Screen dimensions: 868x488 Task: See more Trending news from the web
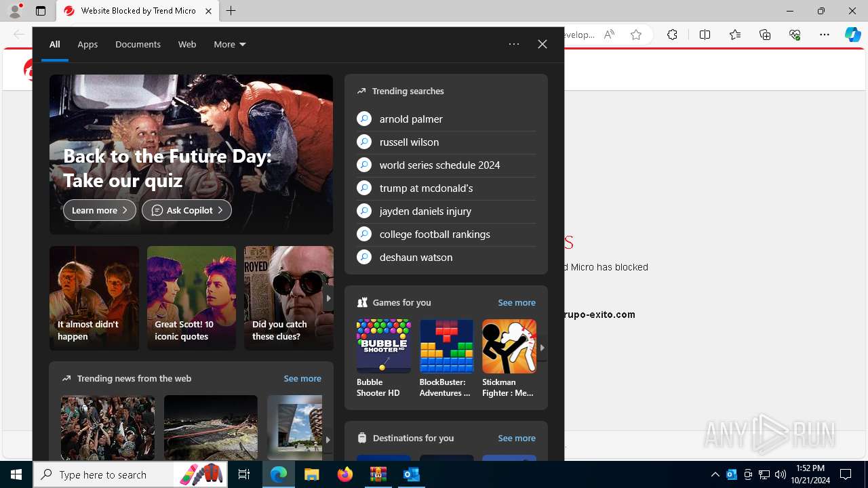coord(302,378)
